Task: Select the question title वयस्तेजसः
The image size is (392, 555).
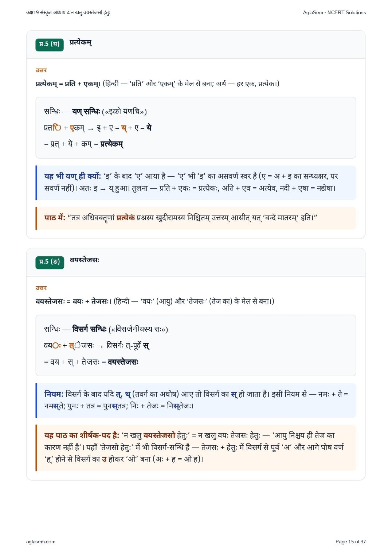Action: (x=85, y=260)
